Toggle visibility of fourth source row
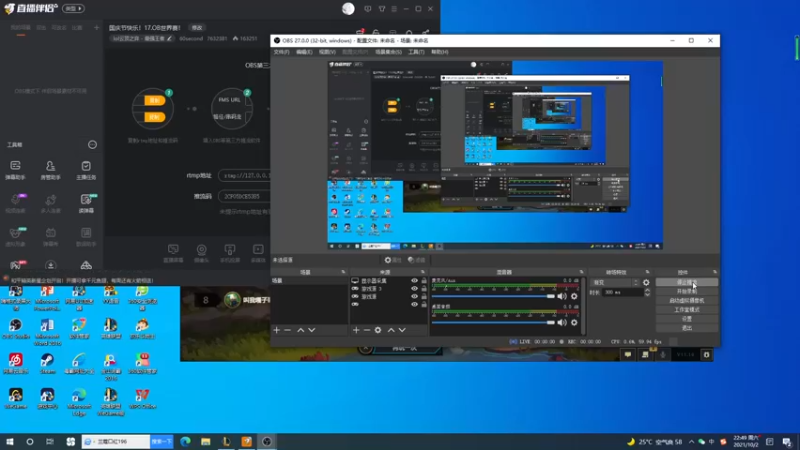The width and height of the screenshot is (800, 450). click(414, 305)
